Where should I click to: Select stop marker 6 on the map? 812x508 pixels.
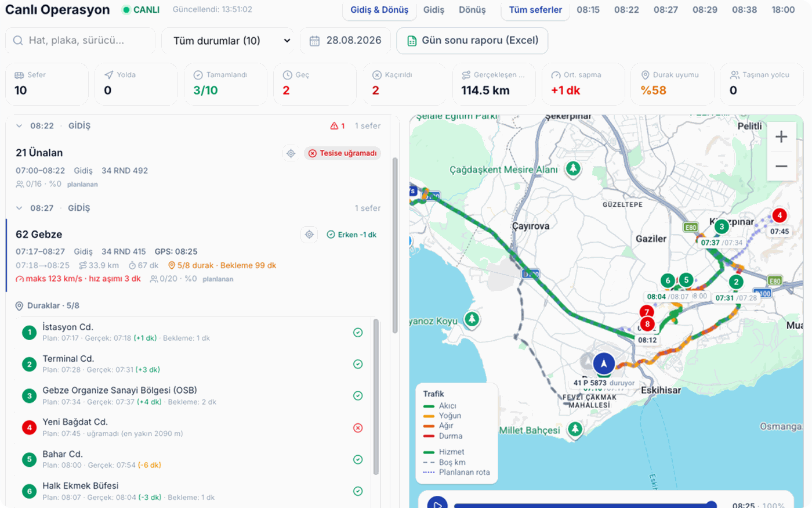coord(668,280)
